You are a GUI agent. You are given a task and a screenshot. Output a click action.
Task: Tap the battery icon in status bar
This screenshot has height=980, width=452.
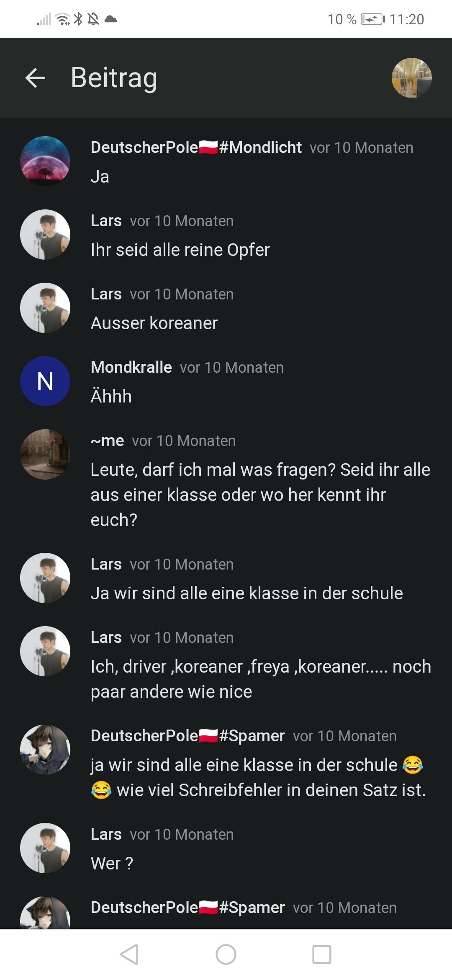(x=372, y=19)
